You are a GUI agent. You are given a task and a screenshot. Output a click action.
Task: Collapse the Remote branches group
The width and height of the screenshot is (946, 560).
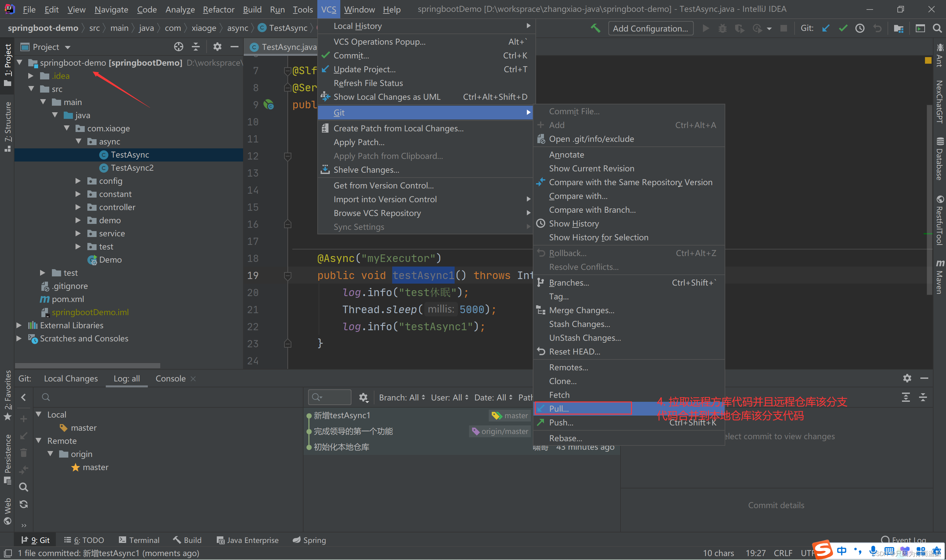click(x=38, y=441)
